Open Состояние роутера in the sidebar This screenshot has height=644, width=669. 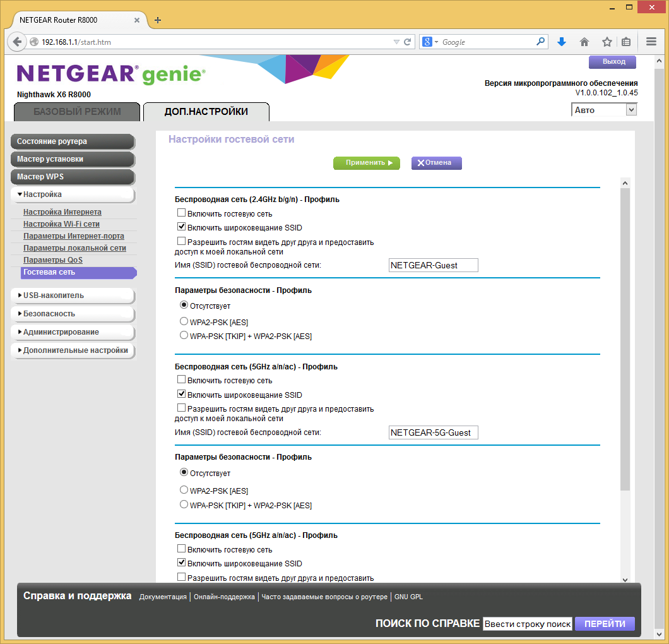point(73,141)
